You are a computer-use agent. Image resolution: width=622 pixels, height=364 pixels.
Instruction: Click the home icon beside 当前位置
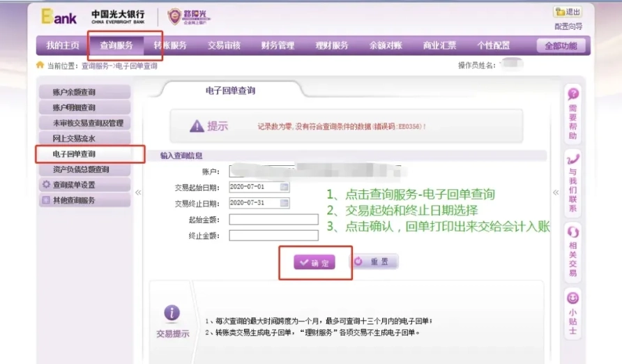pos(40,65)
